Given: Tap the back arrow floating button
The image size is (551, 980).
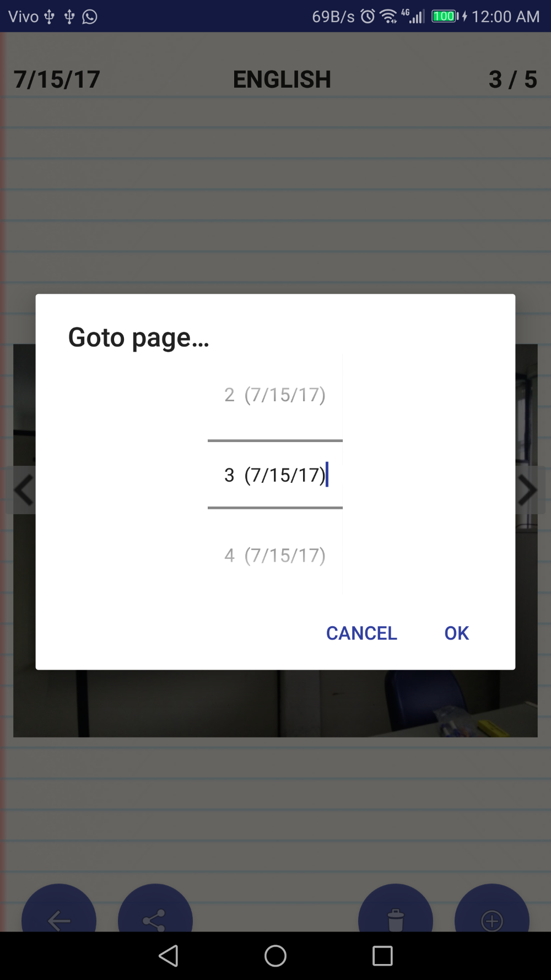Looking at the screenshot, I should click(59, 908).
